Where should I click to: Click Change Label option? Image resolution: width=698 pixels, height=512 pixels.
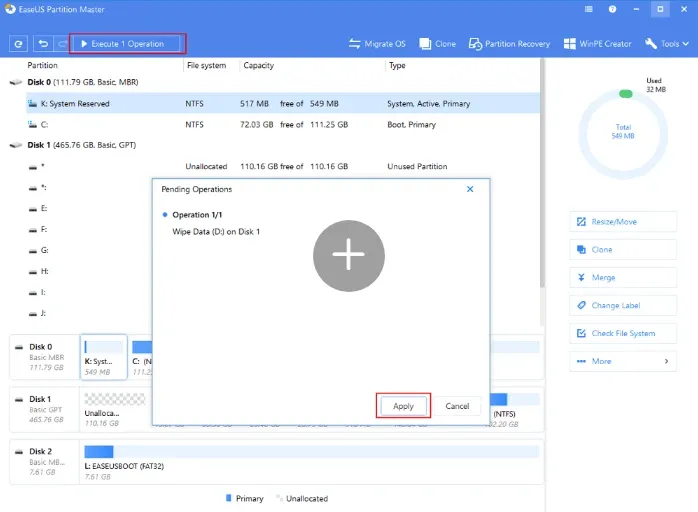pos(622,306)
